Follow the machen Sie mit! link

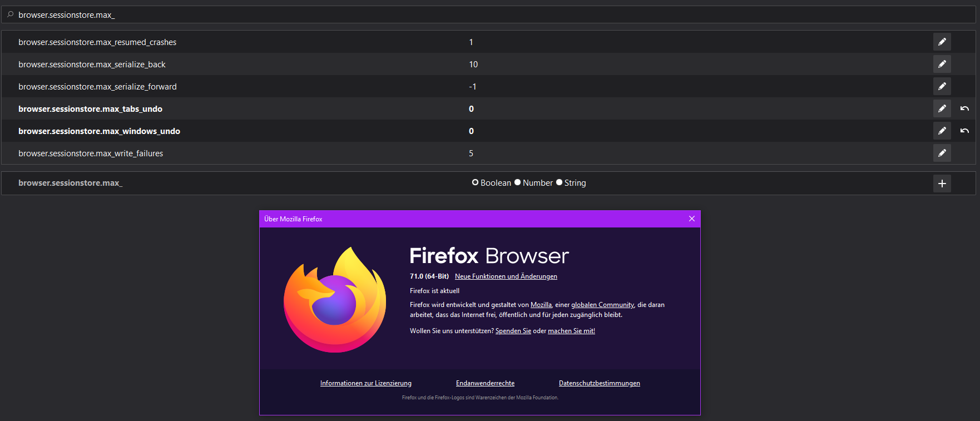(x=571, y=331)
